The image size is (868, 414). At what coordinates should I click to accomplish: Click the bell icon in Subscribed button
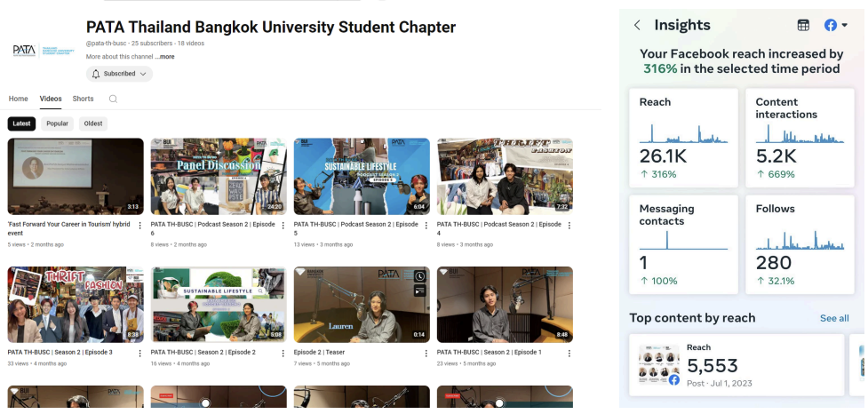point(96,74)
